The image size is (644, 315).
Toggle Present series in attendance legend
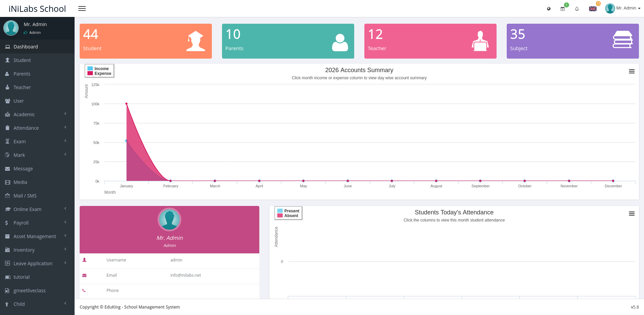coord(291,211)
